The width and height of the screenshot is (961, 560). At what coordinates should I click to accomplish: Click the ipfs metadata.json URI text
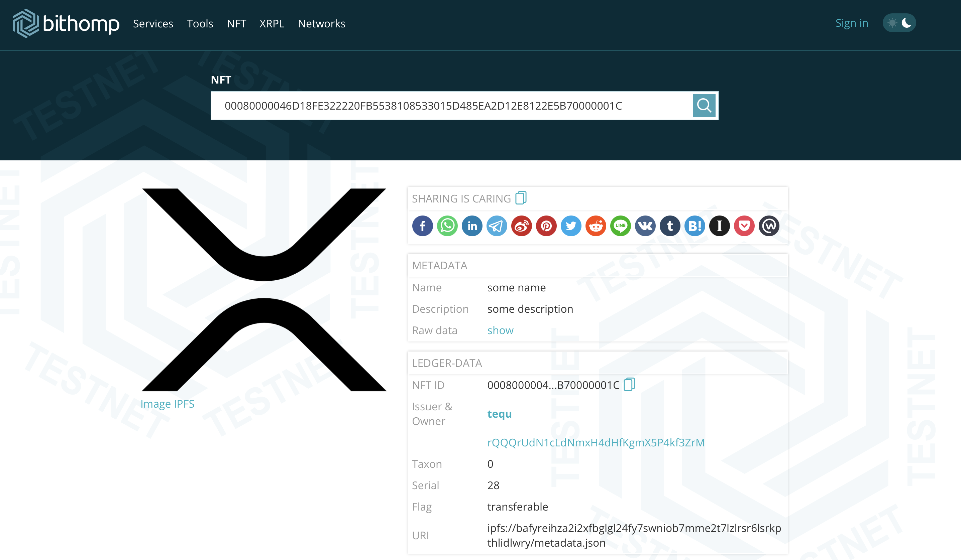coord(634,535)
